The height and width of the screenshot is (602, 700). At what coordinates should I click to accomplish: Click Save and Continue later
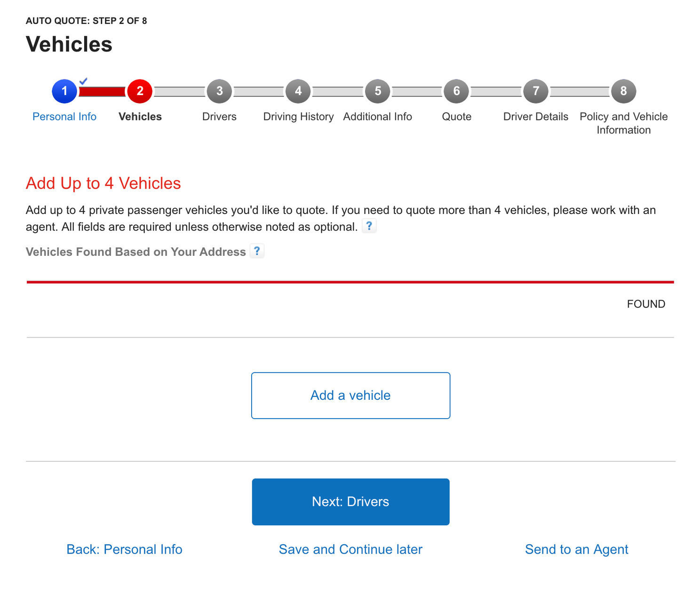350,549
